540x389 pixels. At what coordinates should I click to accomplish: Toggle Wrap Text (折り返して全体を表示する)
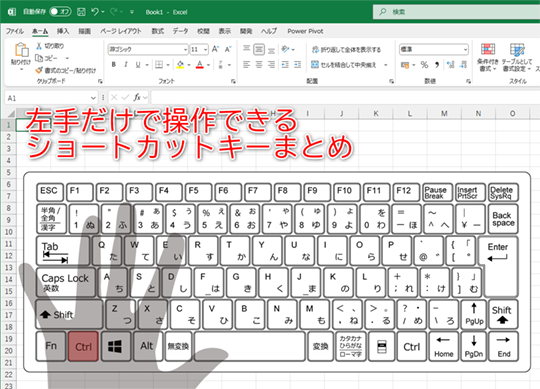tap(346, 50)
